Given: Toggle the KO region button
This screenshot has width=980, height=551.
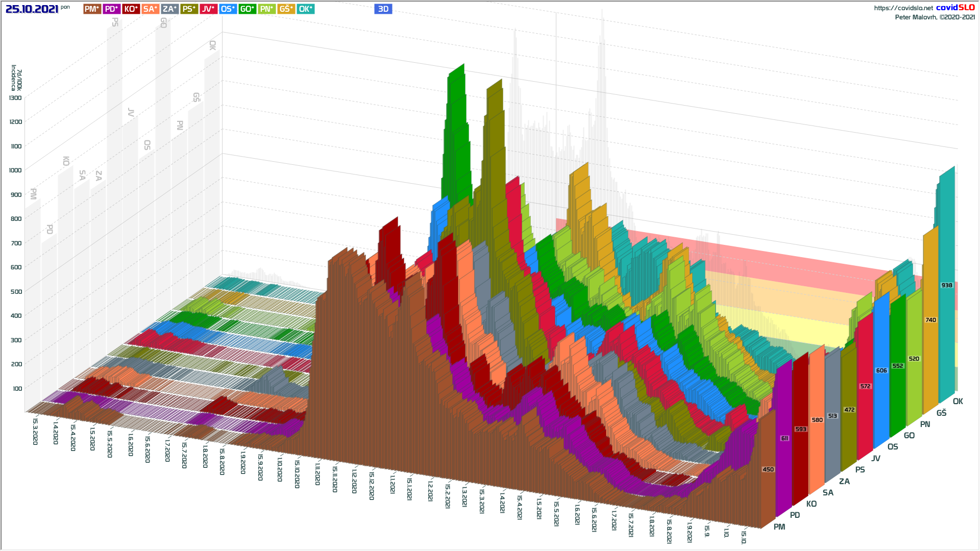Looking at the screenshot, I should click(x=131, y=9).
